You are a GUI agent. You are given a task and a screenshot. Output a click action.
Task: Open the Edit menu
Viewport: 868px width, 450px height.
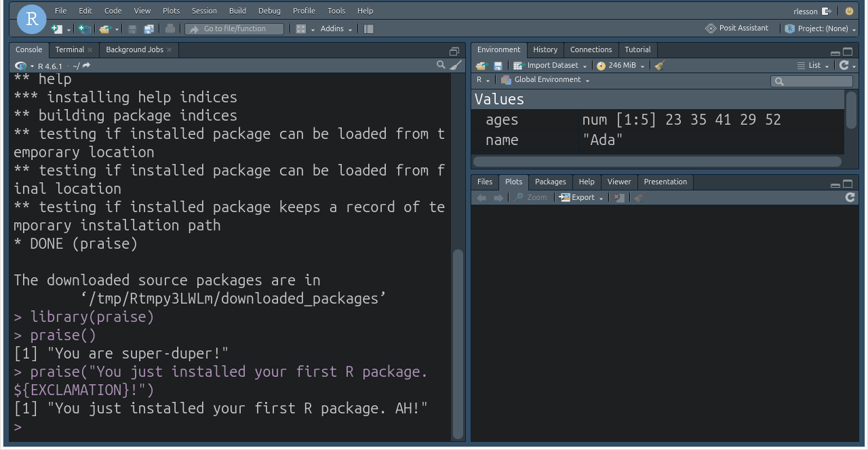click(x=85, y=11)
